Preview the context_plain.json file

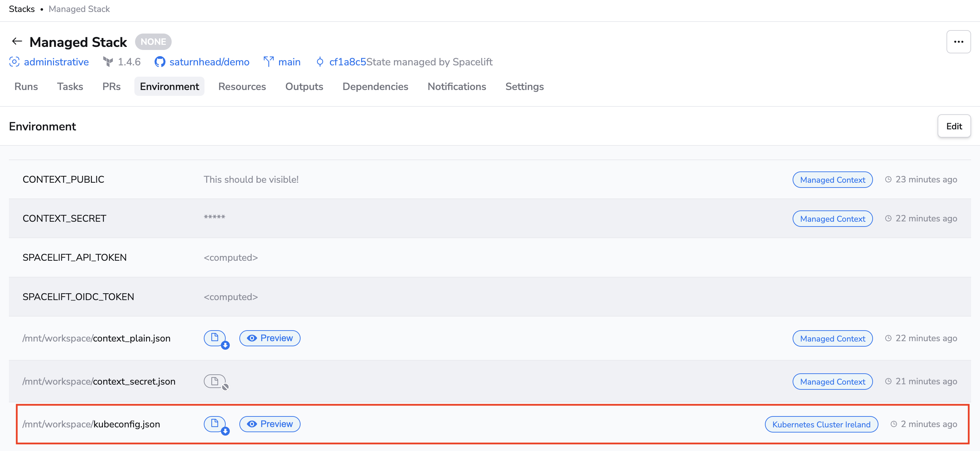tap(270, 338)
